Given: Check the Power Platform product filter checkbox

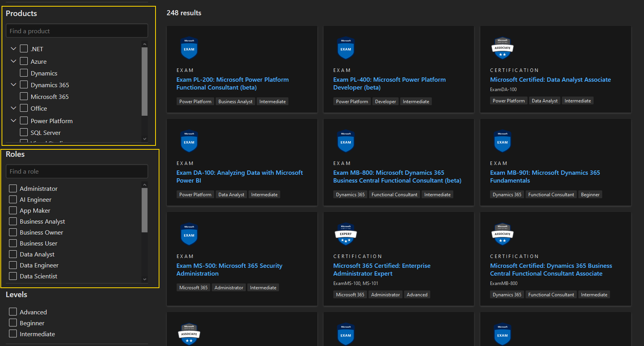Looking at the screenshot, I should [24, 120].
